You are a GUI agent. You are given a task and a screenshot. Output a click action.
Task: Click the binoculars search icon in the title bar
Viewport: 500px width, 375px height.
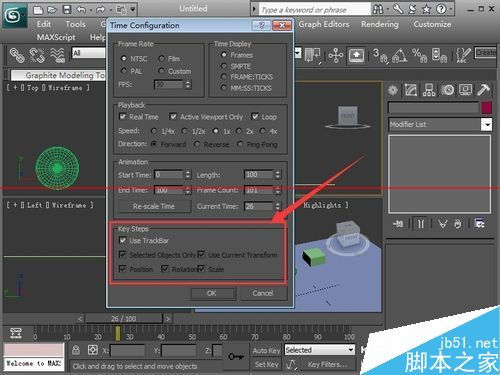pyautogui.click(x=378, y=9)
